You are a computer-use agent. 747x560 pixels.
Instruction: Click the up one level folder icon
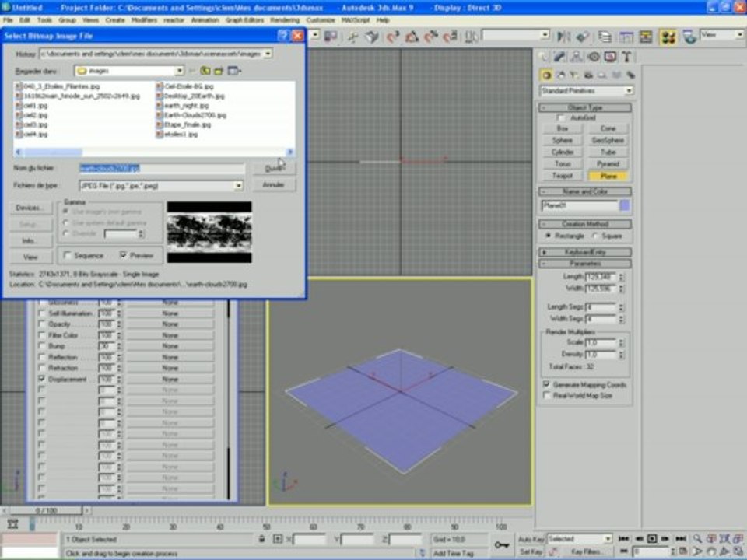[205, 71]
